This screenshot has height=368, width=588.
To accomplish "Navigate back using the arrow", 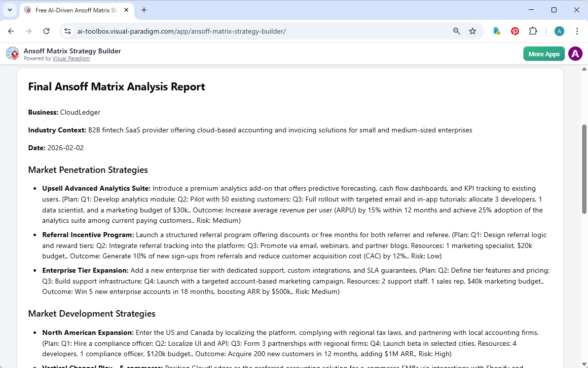I will (11, 31).
